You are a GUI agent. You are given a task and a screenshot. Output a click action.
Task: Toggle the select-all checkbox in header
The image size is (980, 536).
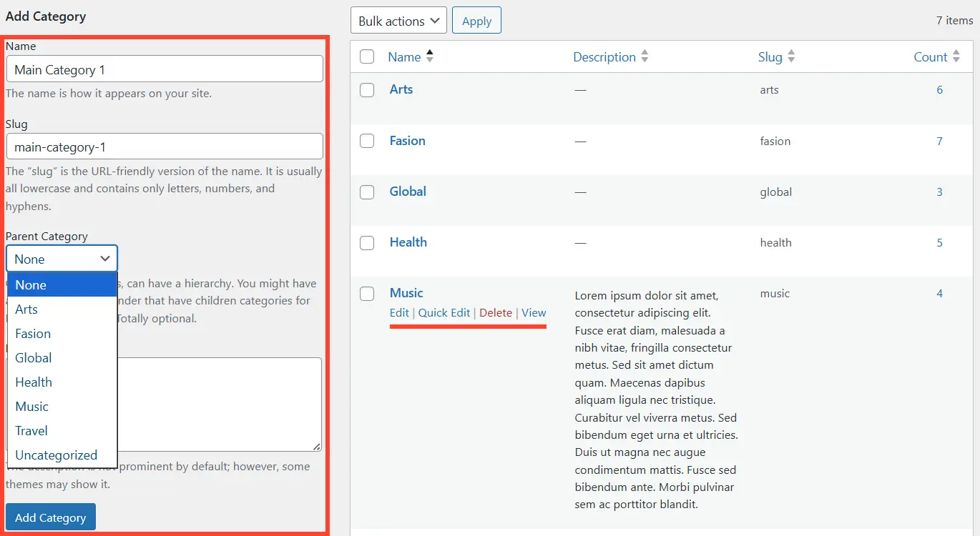point(367,57)
